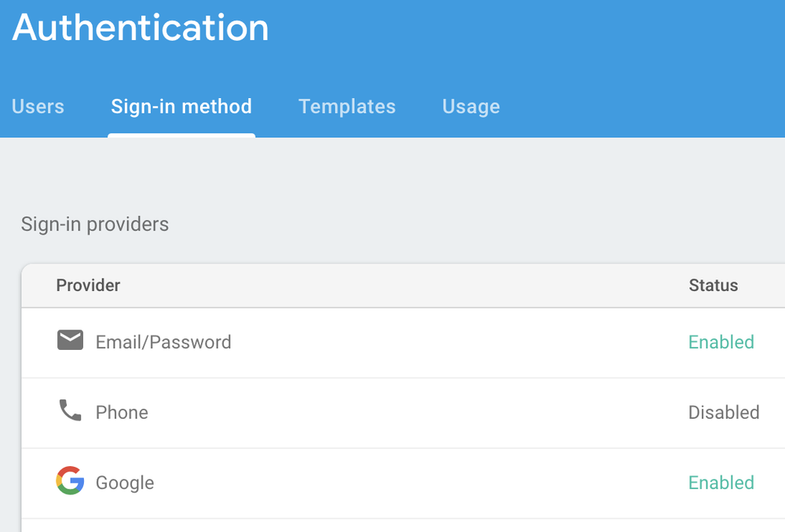This screenshot has width=785, height=532.
Task: Click Enabled status for Email/Password
Action: click(721, 342)
